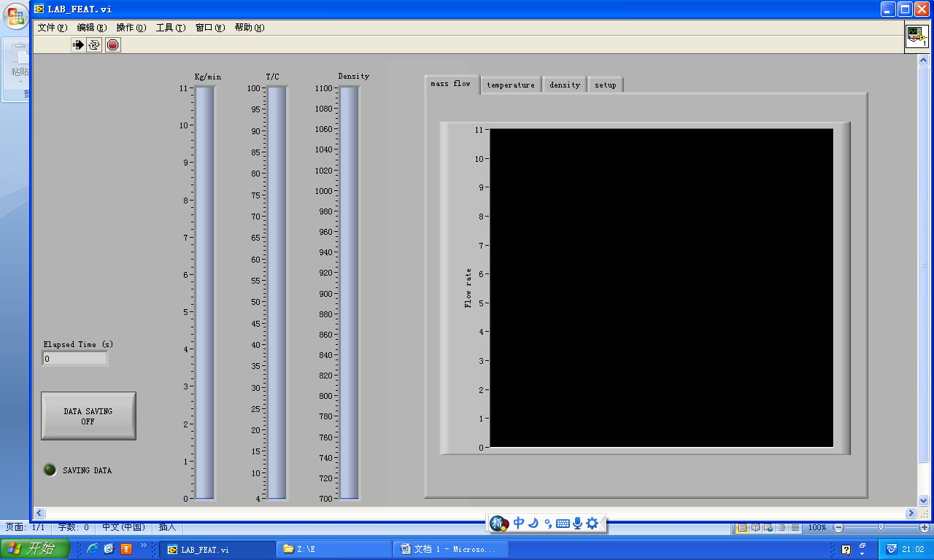This screenshot has height=560, width=934.
Task: Expand hidden quick launch icons chevron
Action: [x=143, y=545]
